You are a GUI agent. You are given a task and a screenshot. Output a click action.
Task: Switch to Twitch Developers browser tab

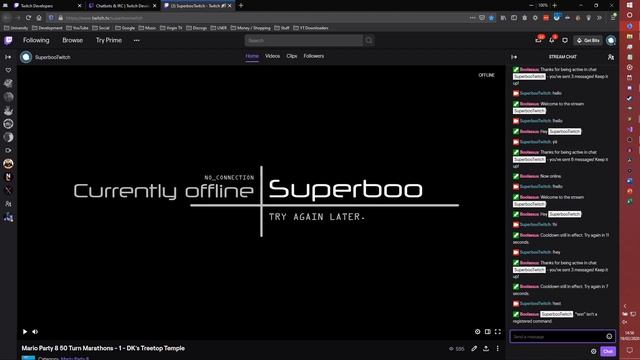[47, 6]
